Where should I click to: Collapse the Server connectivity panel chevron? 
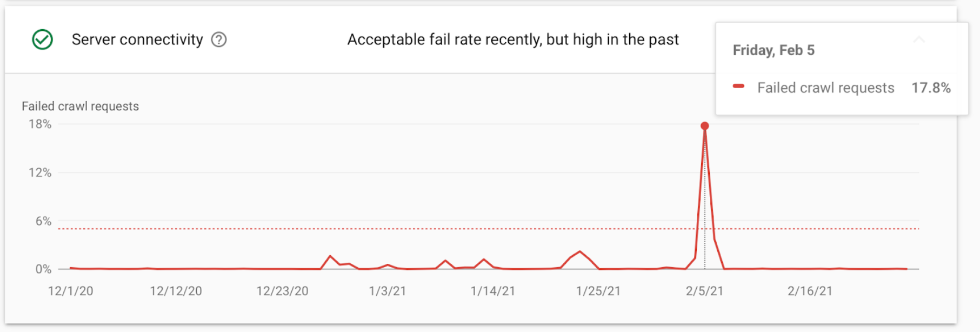coord(919,39)
